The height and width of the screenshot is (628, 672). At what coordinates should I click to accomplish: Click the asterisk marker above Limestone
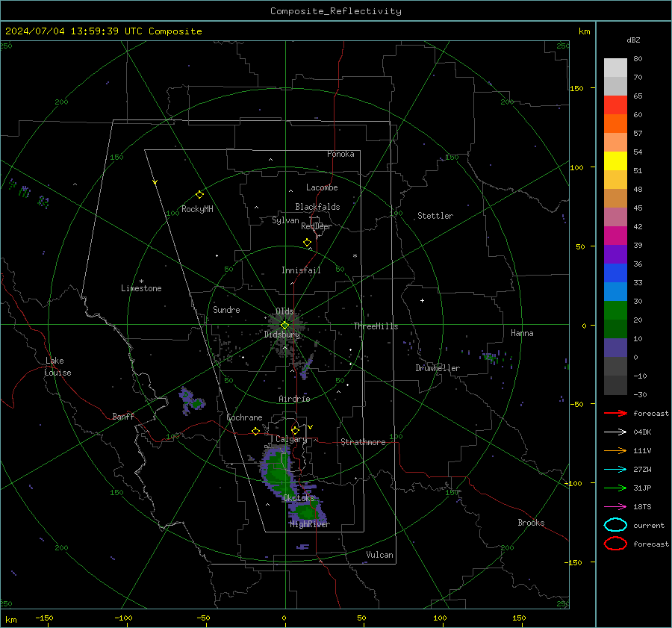(x=141, y=282)
